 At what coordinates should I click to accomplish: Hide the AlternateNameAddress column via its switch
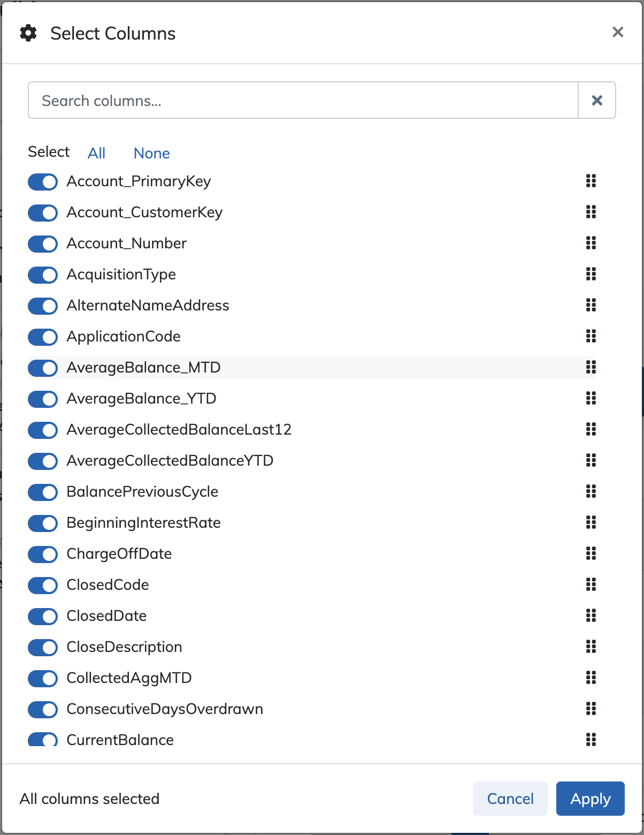point(43,306)
